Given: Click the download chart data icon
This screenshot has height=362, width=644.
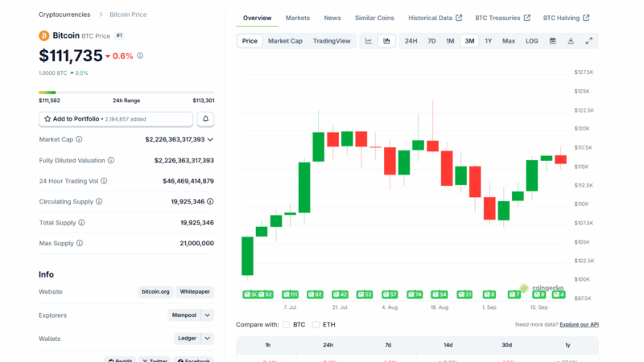Looking at the screenshot, I should click(571, 41).
